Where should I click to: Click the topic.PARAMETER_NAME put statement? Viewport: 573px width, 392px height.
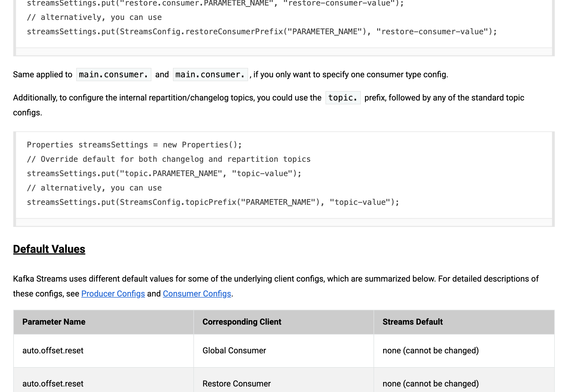[x=164, y=174]
